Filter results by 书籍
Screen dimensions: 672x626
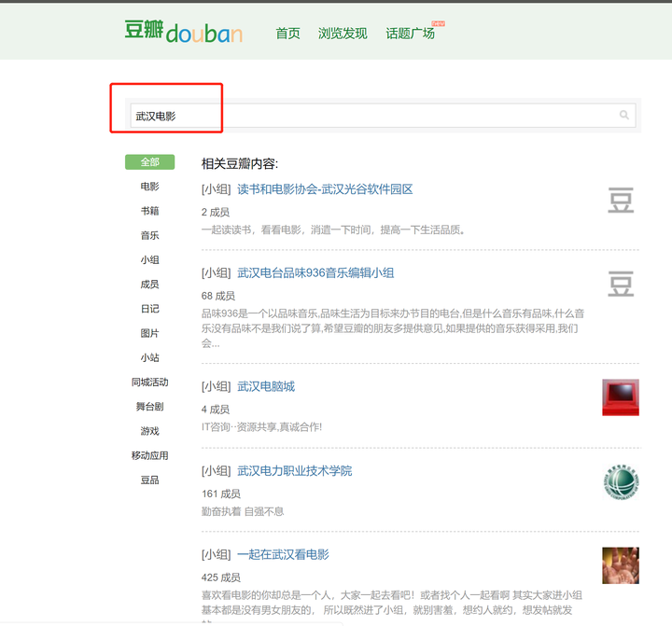point(149,211)
